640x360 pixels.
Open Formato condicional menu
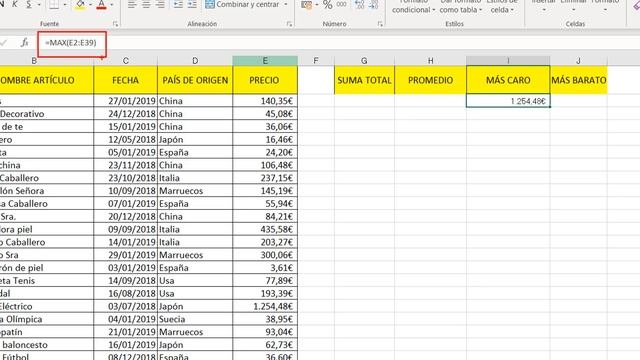pos(413,7)
